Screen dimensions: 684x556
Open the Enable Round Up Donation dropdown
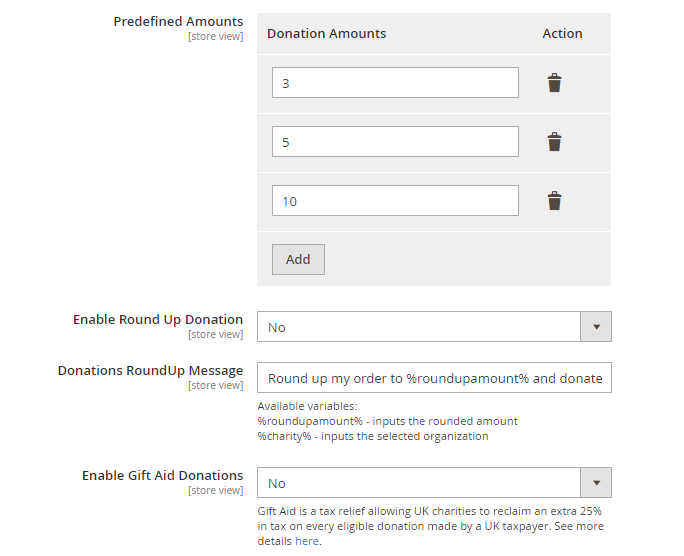[x=434, y=327]
